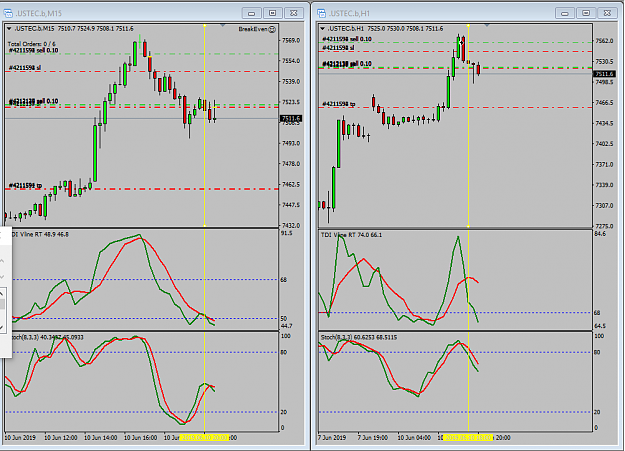Select the '#4211598 tp' label in H1 chart

[338, 104]
